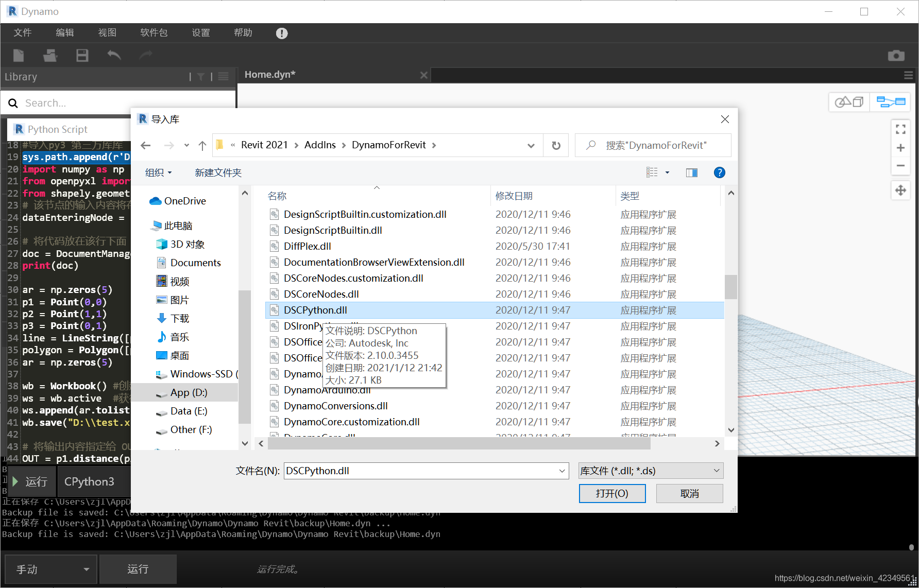Viewport: 919px width, 588px height.
Task: Click the bottom 运行 button in Dynamo
Action: (138, 569)
